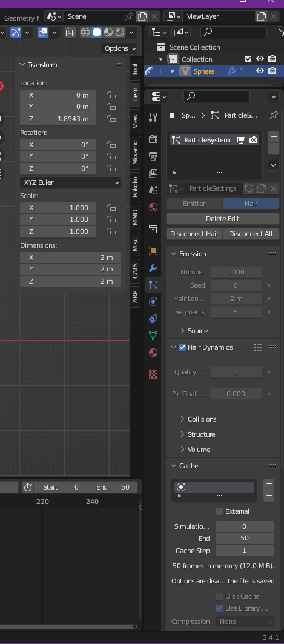The width and height of the screenshot is (284, 644).
Task: Toggle the Hair Dynamics checkbox
Action: (x=182, y=348)
